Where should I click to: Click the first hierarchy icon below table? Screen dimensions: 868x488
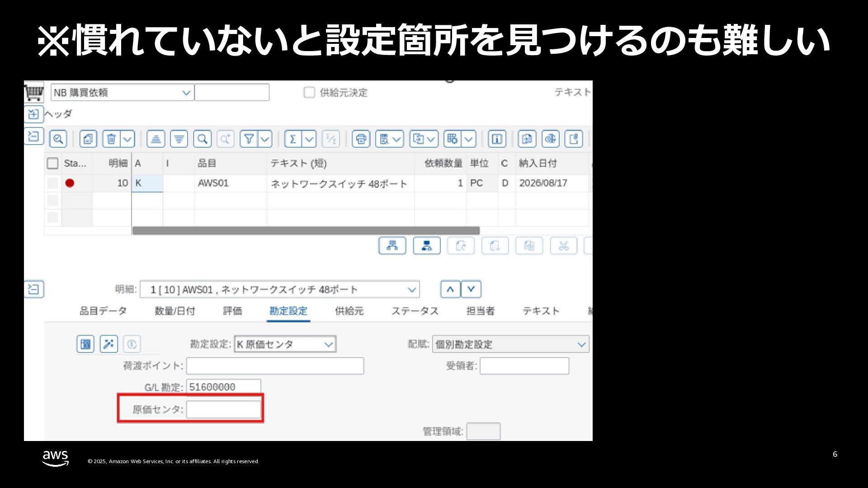(392, 246)
